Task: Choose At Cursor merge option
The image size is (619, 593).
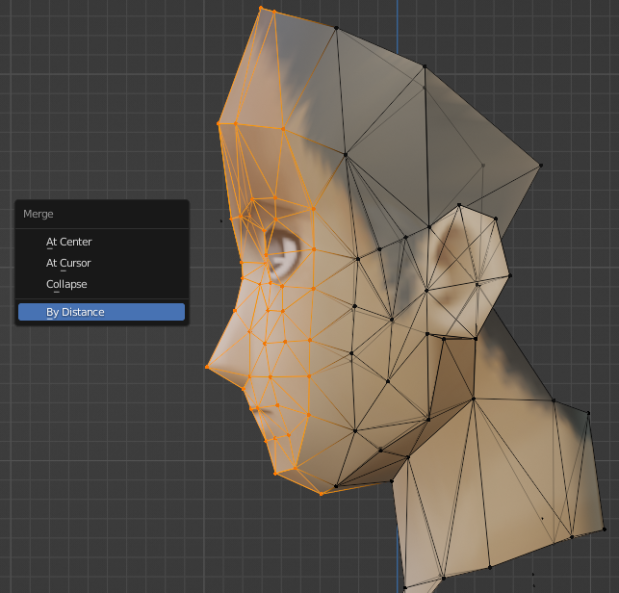Action: pyautogui.click(x=101, y=263)
